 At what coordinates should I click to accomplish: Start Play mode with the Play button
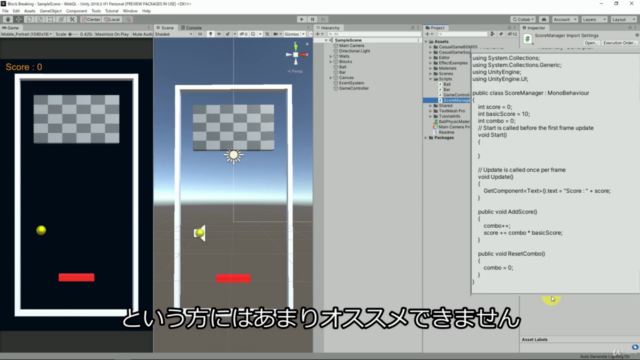point(302,19)
